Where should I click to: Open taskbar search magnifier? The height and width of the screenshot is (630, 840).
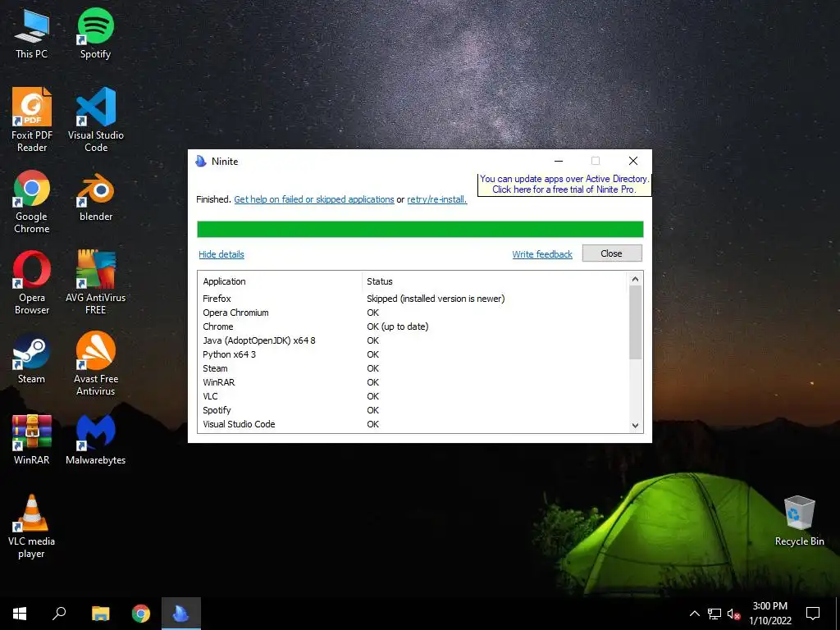[x=59, y=614]
